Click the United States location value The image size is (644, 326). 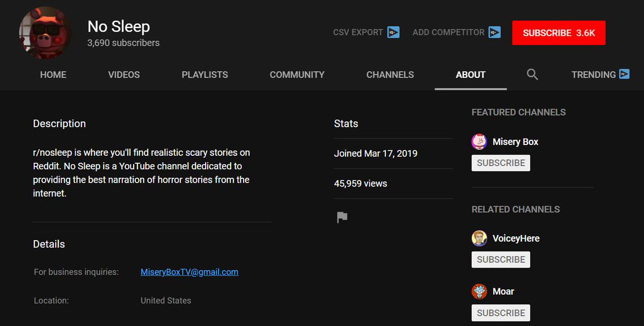(166, 301)
